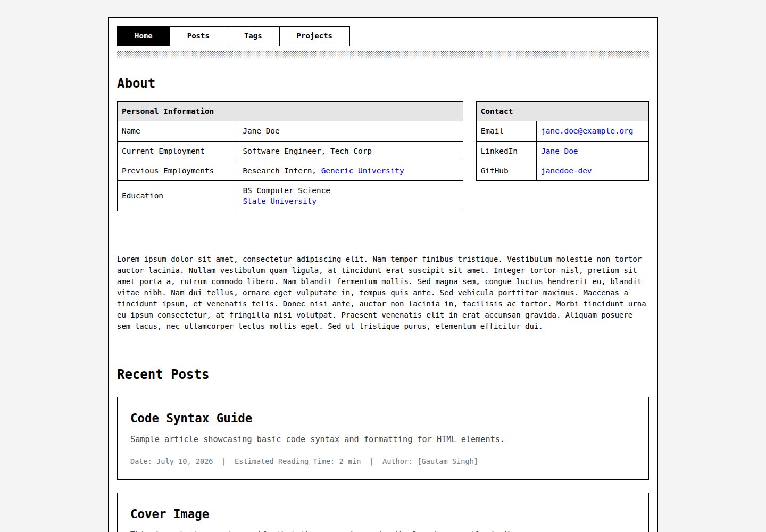Screen dimensions: 766x532
Task: Click the About heading
Action: tap(136, 84)
